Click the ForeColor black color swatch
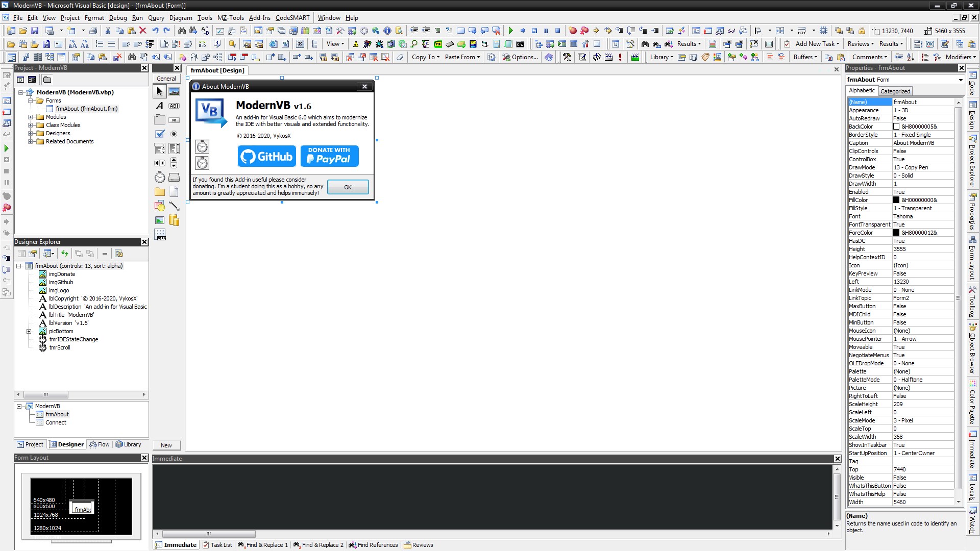 [x=896, y=233]
